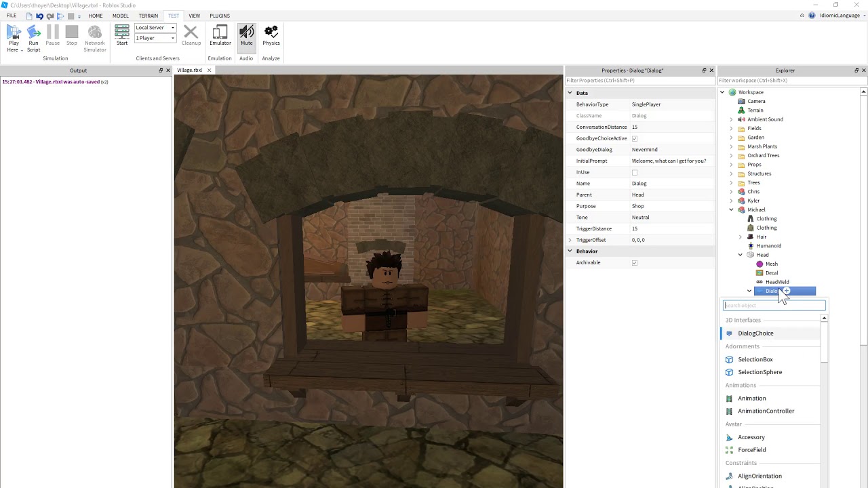Pick the SelectionBox object icon
The width and height of the screenshot is (868, 488).
[x=730, y=359]
